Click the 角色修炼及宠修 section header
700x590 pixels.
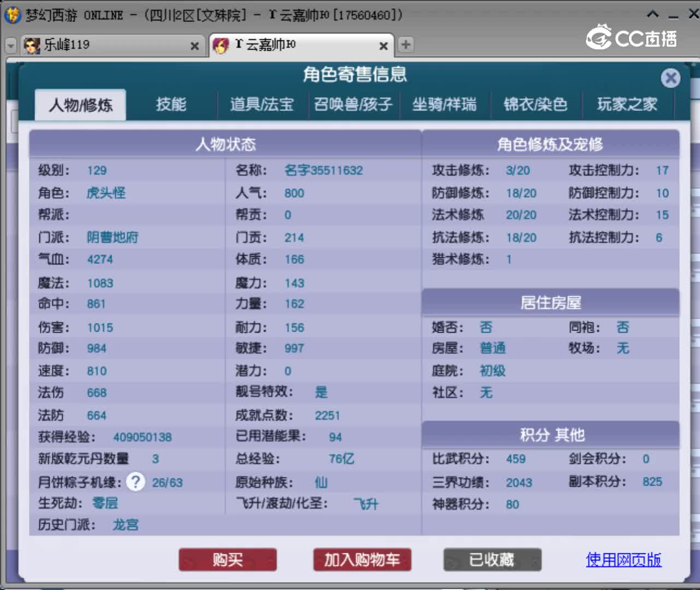(x=550, y=144)
